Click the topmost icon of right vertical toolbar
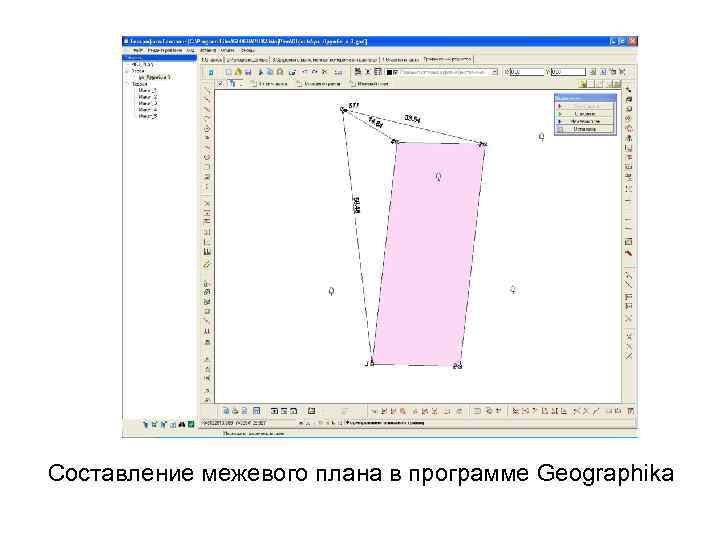 [629, 90]
